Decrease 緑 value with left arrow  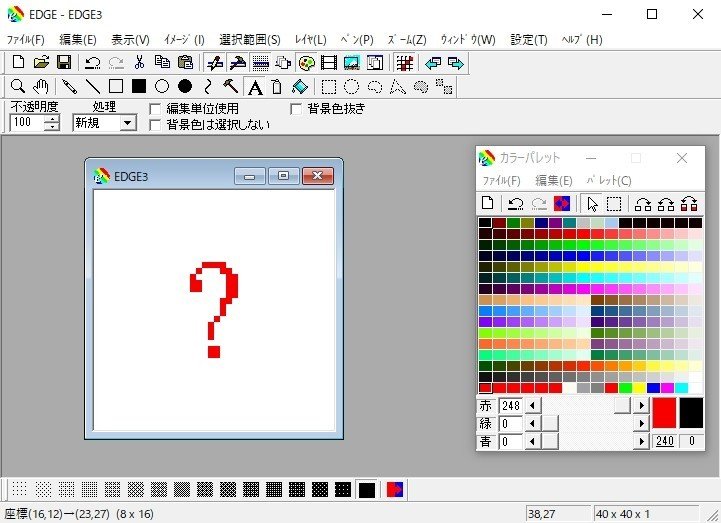point(532,423)
